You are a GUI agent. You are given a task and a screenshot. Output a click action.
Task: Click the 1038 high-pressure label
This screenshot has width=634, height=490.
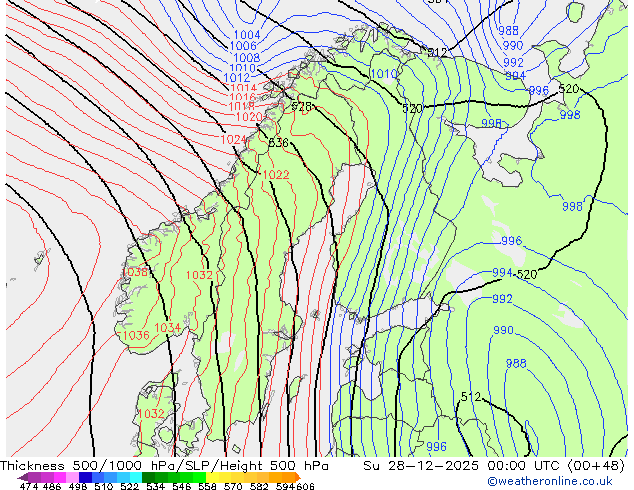[135, 272]
